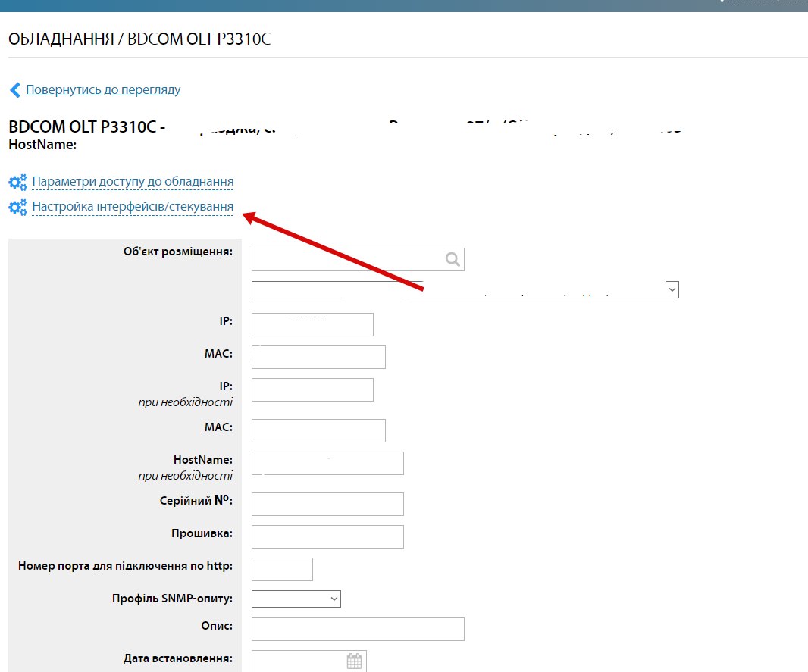Viewport: 808px width, 672px height.
Task: Click the 'Опис' input field
Action: point(358,629)
